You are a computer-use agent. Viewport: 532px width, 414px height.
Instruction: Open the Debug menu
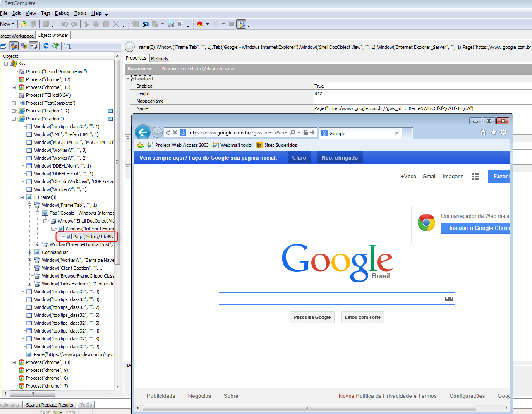click(x=62, y=13)
